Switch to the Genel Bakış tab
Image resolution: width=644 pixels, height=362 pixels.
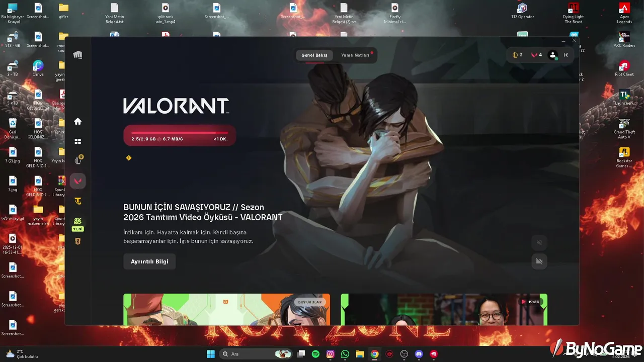314,55
